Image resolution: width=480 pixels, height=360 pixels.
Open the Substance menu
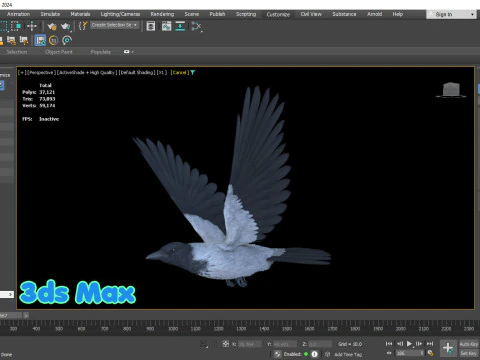pyautogui.click(x=344, y=14)
